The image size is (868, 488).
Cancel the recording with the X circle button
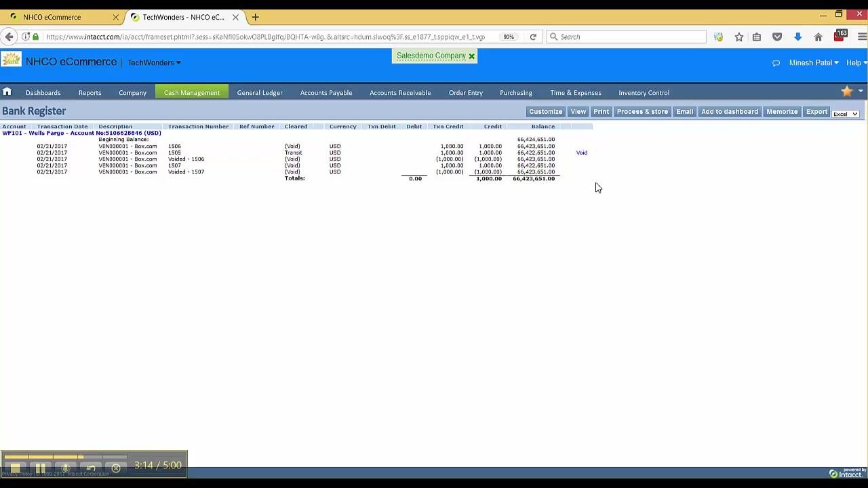(116, 468)
